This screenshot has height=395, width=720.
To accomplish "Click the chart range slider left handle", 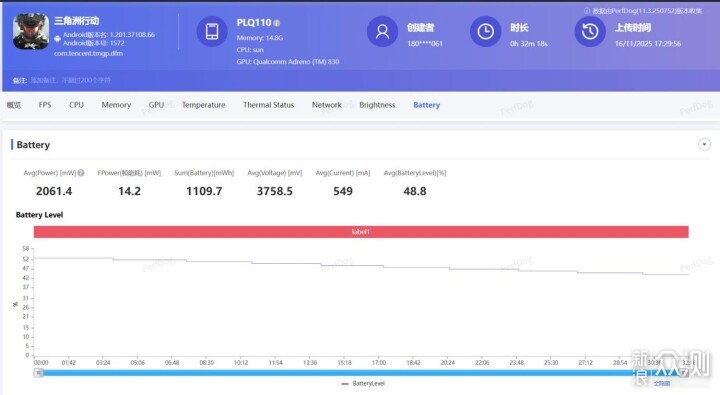I will (x=39, y=373).
